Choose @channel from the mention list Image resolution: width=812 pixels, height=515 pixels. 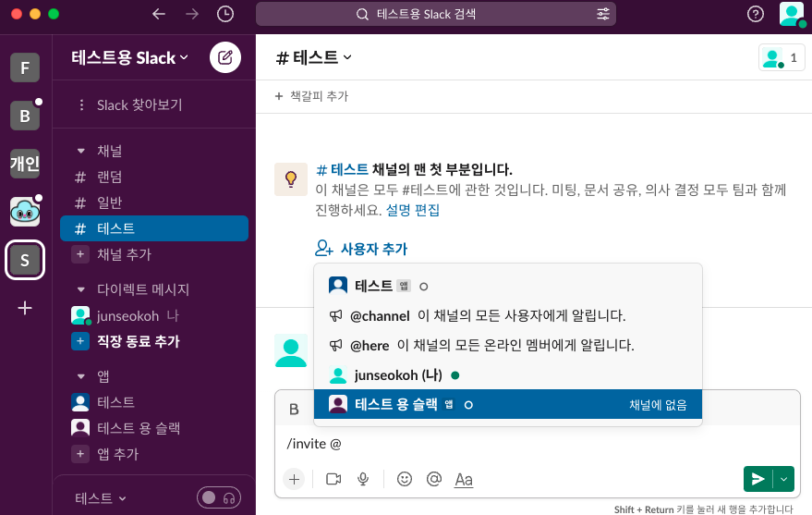[507, 315]
